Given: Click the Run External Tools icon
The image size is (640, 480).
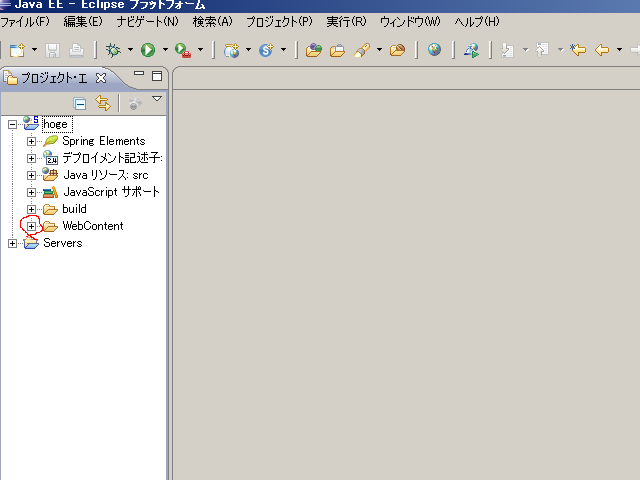Looking at the screenshot, I should pyautogui.click(x=183, y=50).
